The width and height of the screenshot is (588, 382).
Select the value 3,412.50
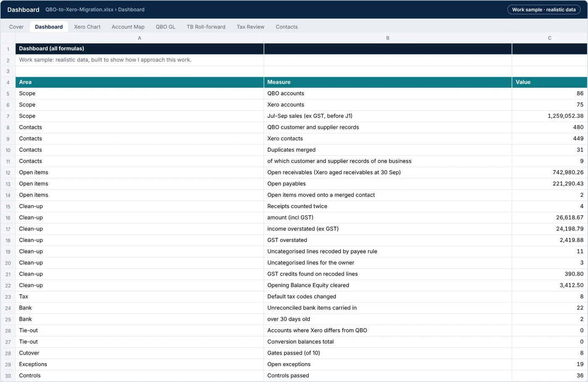[x=549, y=285]
